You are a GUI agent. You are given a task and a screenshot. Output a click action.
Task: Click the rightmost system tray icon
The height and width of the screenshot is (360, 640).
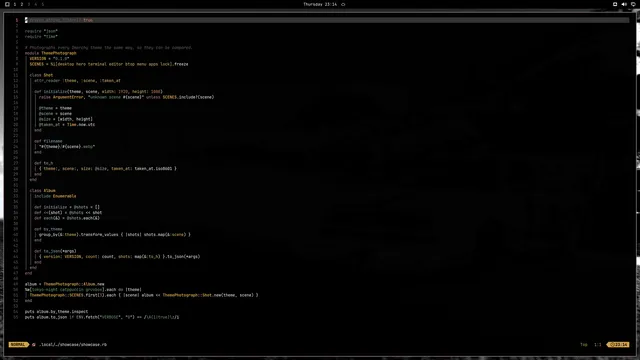[633, 4]
